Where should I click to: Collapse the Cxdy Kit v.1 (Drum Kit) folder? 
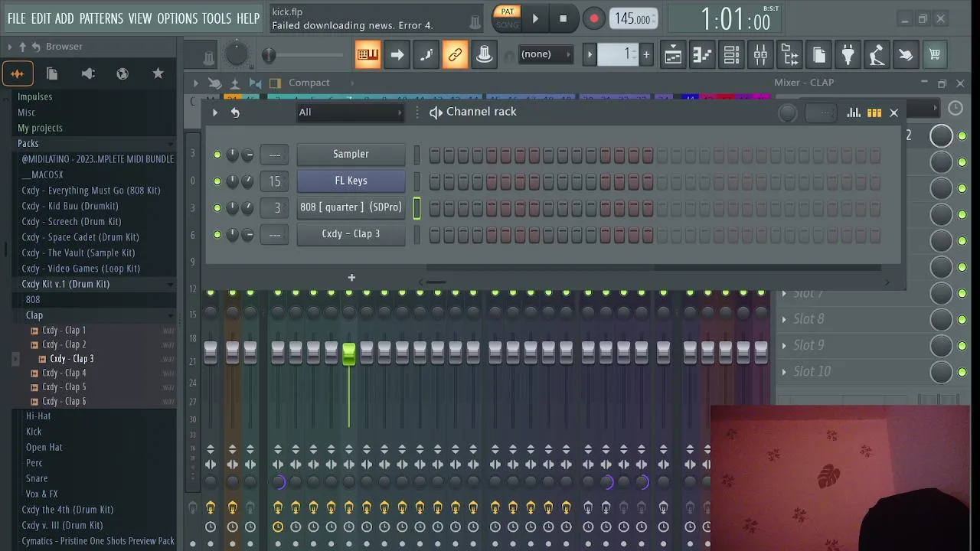(x=96, y=284)
